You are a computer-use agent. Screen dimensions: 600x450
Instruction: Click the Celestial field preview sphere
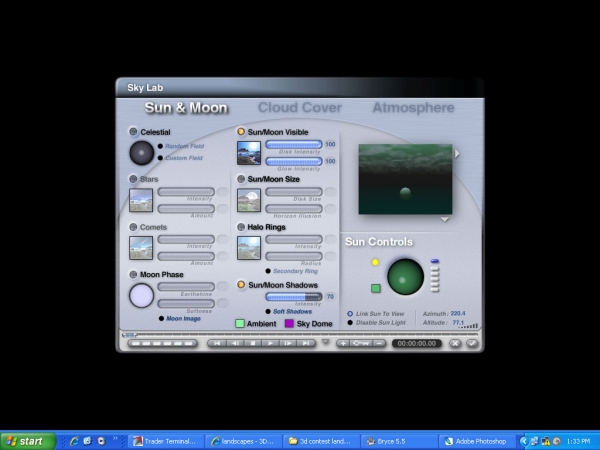(142, 153)
